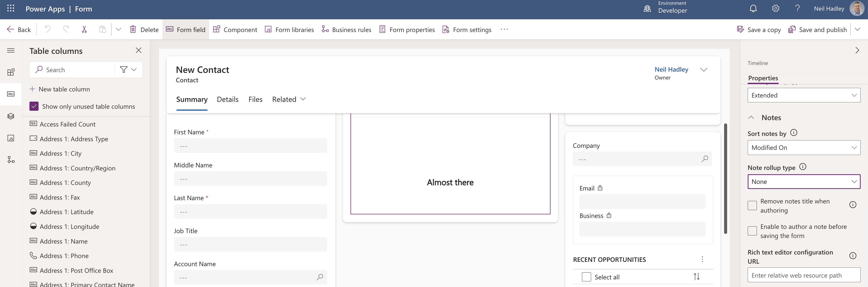This screenshot has height=287, width=868.
Task: Click the table columns Search box
Action: tap(72, 70)
